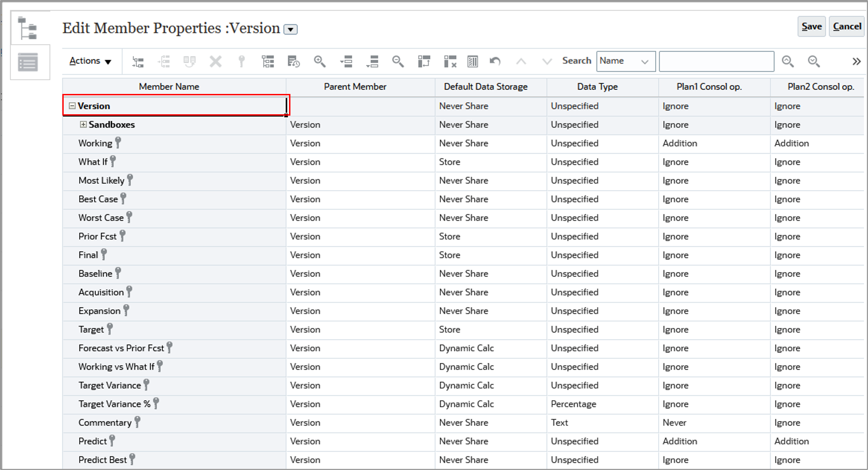Click the Zoom In toolbar icon

[x=320, y=61]
